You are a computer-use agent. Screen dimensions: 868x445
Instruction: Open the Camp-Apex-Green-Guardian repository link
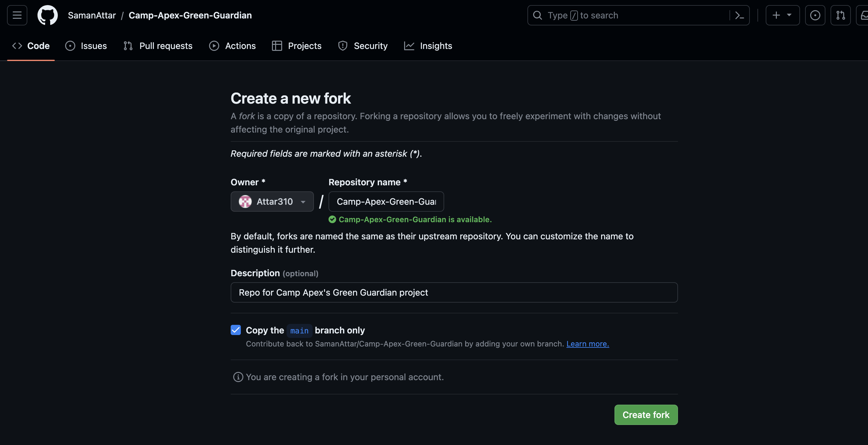click(190, 15)
